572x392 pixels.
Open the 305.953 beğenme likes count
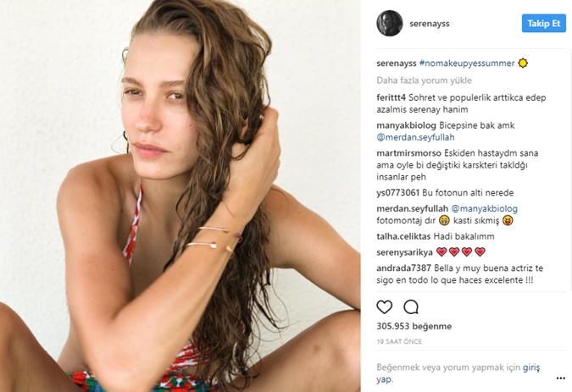coord(414,326)
